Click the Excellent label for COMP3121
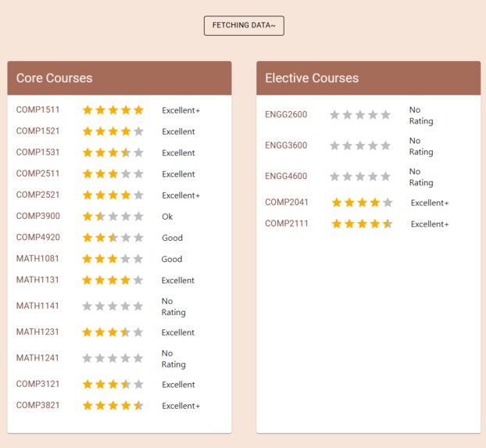Screen dimensions: 486x448 [178, 385]
